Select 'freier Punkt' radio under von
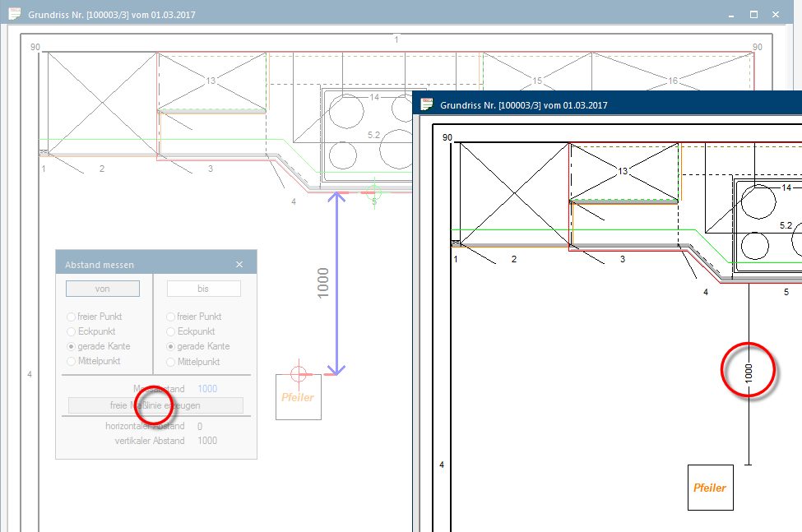Viewport: 802px width, 532px height. click(72, 317)
